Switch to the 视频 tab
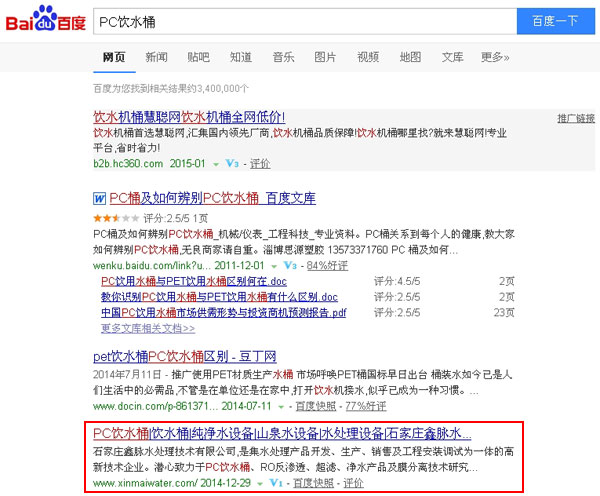This screenshot has height=496, width=600. coord(368,57)
